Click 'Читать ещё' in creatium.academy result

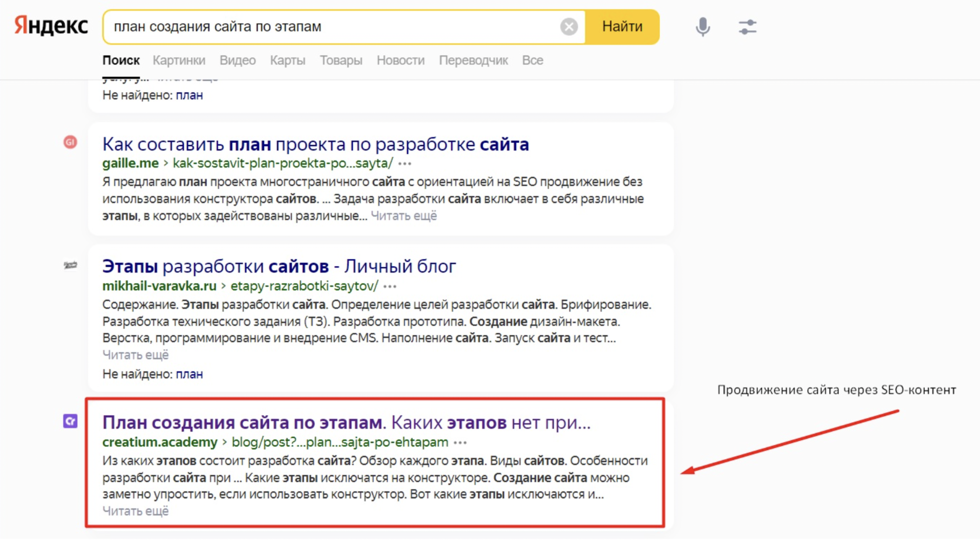(x=136, y=511)
